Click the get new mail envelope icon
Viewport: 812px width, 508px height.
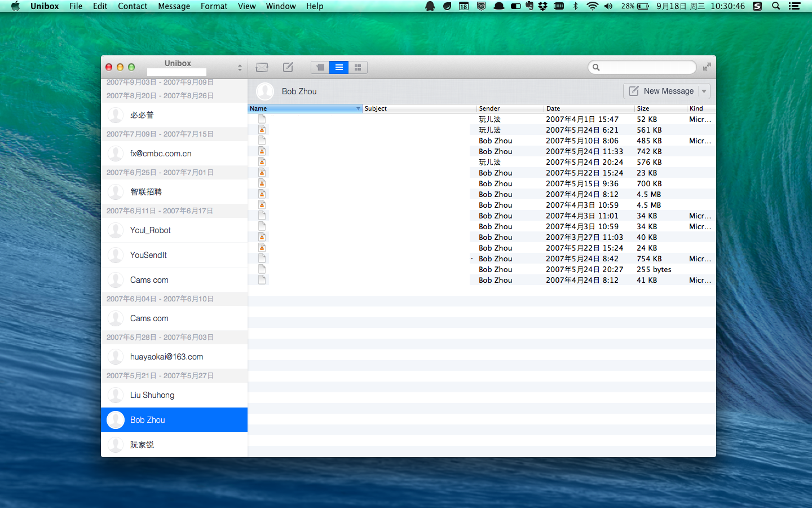[262, 67]
